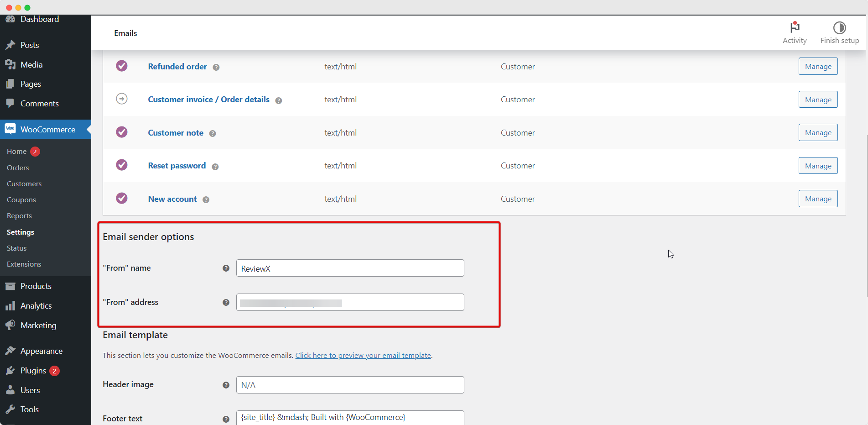The image size is (868, 425).
Task: Open the New account email link
Action: 172,199
